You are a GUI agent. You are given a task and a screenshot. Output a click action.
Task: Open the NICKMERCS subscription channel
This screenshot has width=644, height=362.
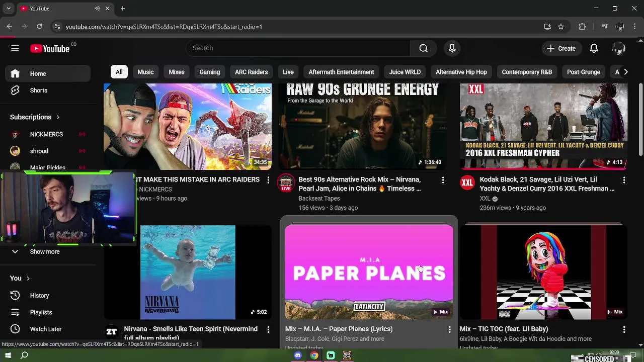pyautogui.click(x=48, y=134)
